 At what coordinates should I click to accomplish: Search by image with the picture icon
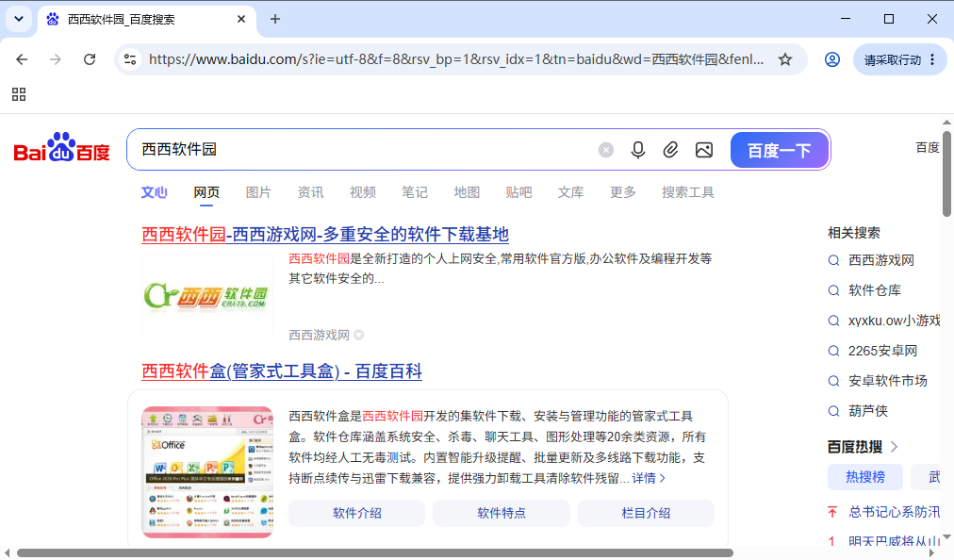tap(704, 150)
